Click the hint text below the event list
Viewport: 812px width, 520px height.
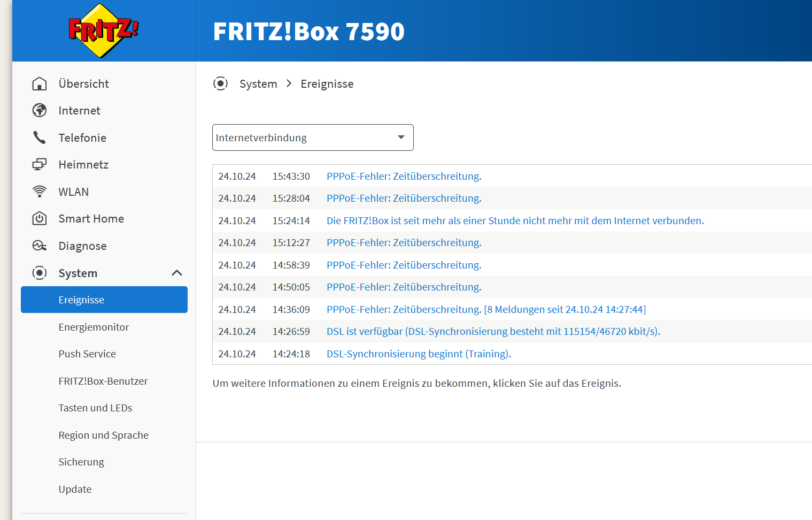[417, 383]
